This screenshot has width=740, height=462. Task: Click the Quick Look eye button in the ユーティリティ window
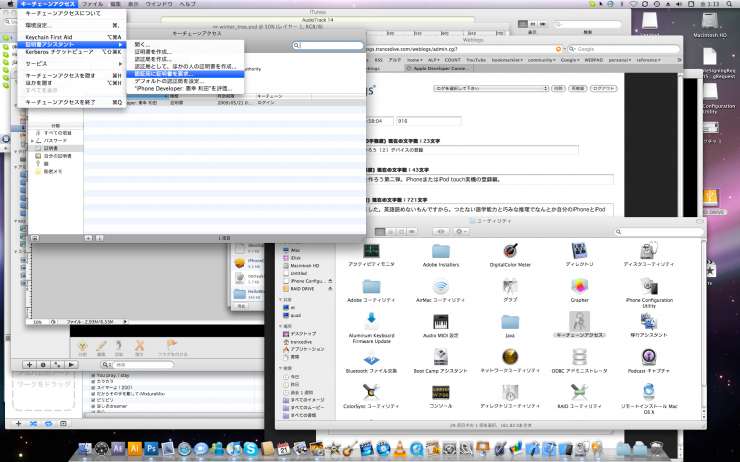[x=440, y=232]
